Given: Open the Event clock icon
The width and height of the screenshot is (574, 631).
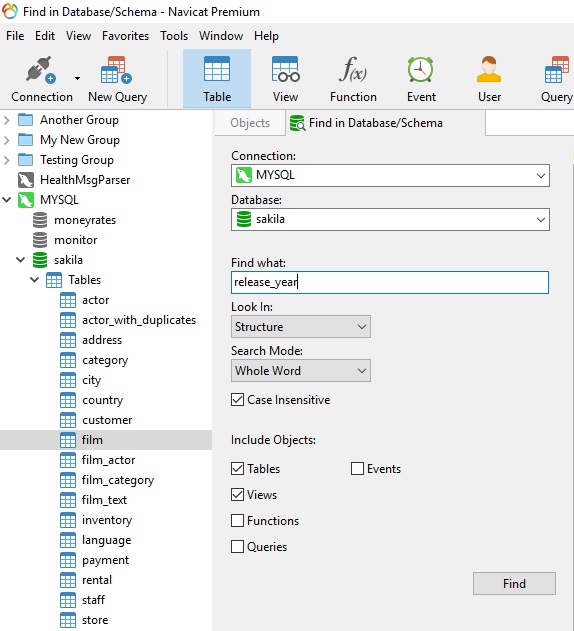Looking at the screenshot, I should pos(421,70).
